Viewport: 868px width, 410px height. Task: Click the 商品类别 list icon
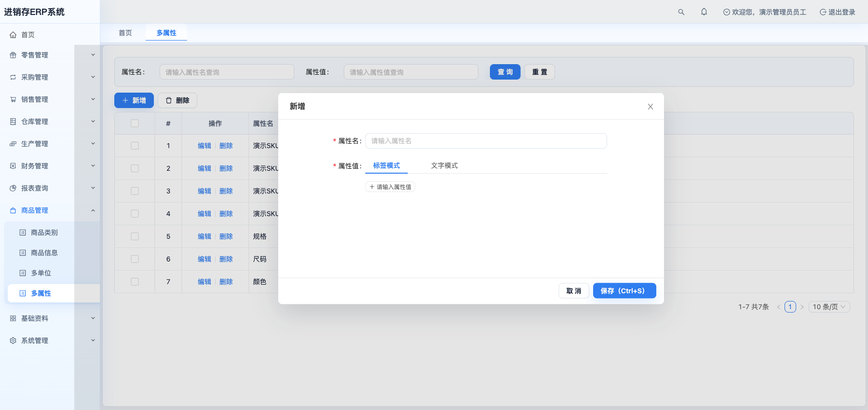tap(23, 232)
